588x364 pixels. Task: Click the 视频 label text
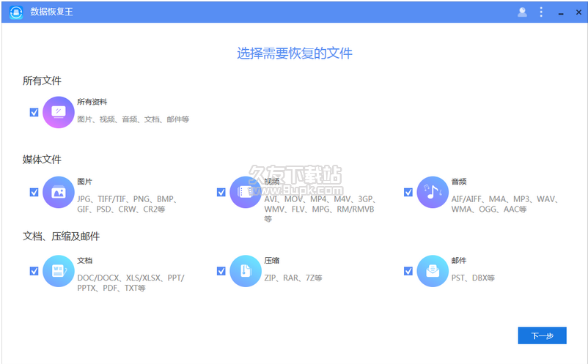point(272,182)
